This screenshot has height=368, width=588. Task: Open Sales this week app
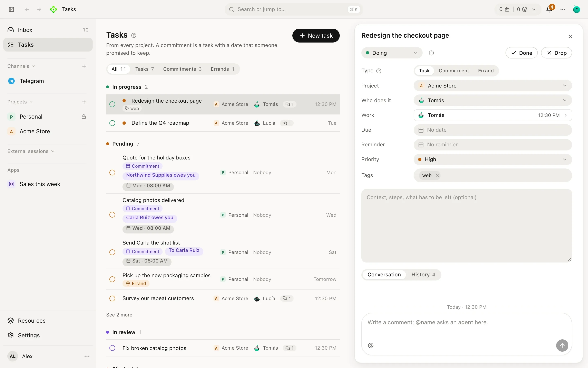coord(48,184)
